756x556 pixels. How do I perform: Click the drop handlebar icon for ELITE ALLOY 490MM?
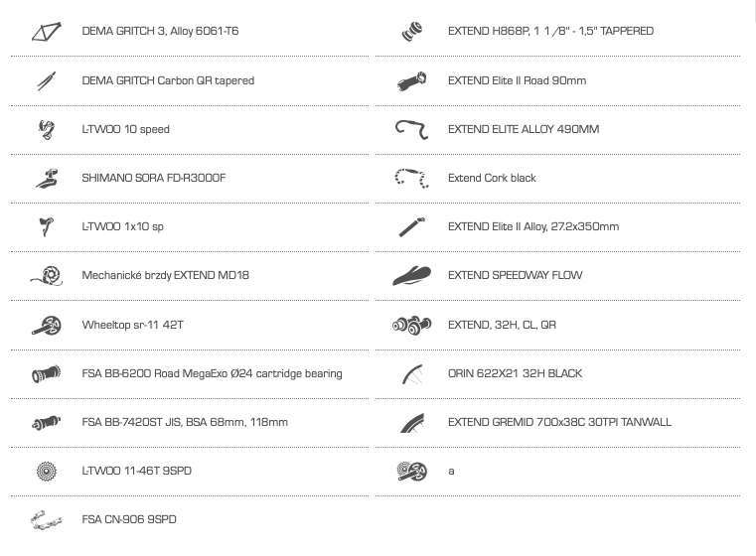point(411,130)
